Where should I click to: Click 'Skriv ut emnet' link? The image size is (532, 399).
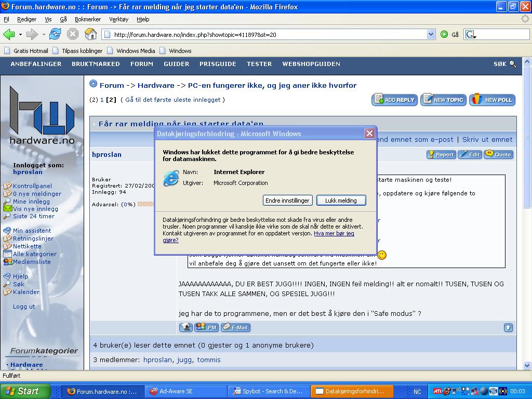point(487,139)
